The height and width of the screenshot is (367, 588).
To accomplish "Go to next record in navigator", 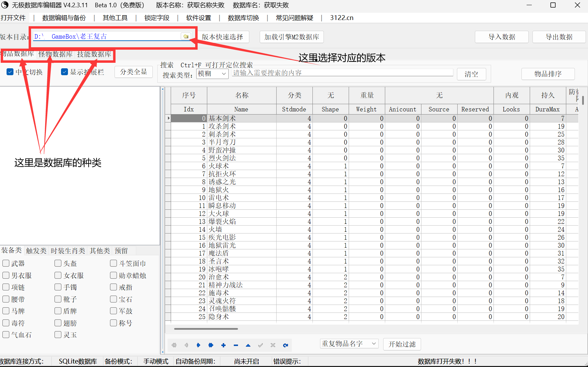I will pyautogui.click(x=199, y=345).
